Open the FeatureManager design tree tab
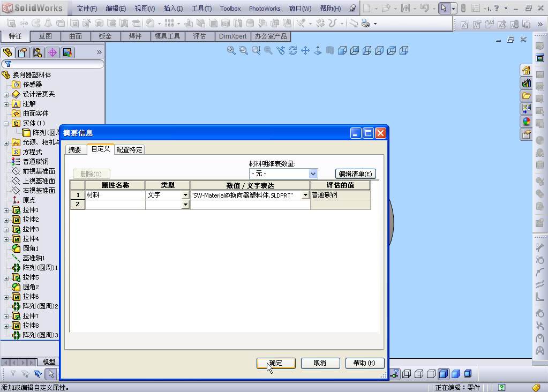Image resolution: width=548 pixels, height=392 pixels. 7,52
